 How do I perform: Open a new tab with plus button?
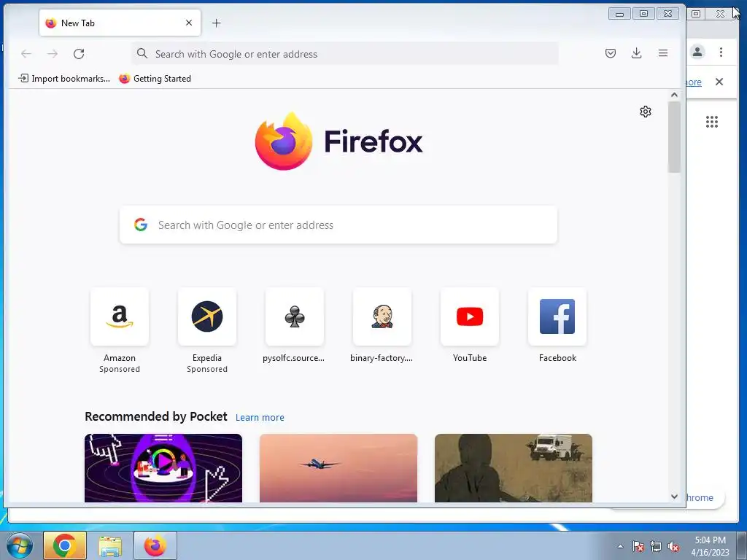coord(216,23)
